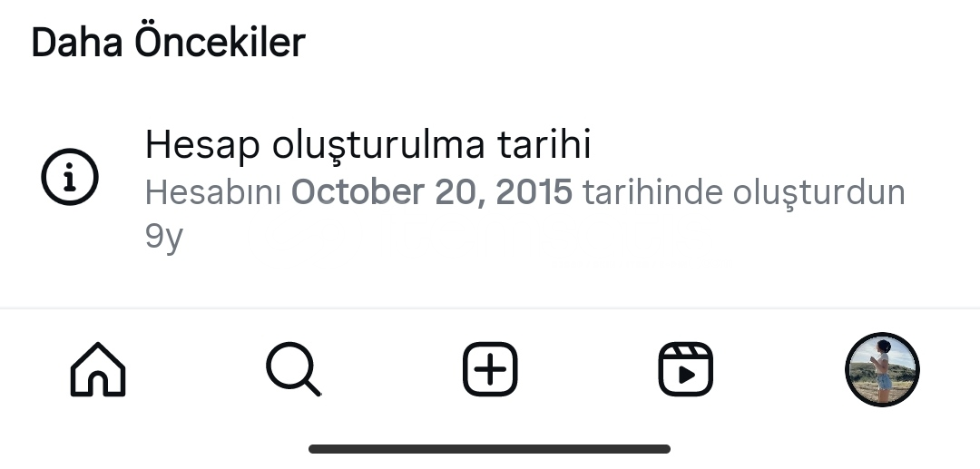
Task: Click the handle of the magnifier icon
Action: tap(311, 386)
